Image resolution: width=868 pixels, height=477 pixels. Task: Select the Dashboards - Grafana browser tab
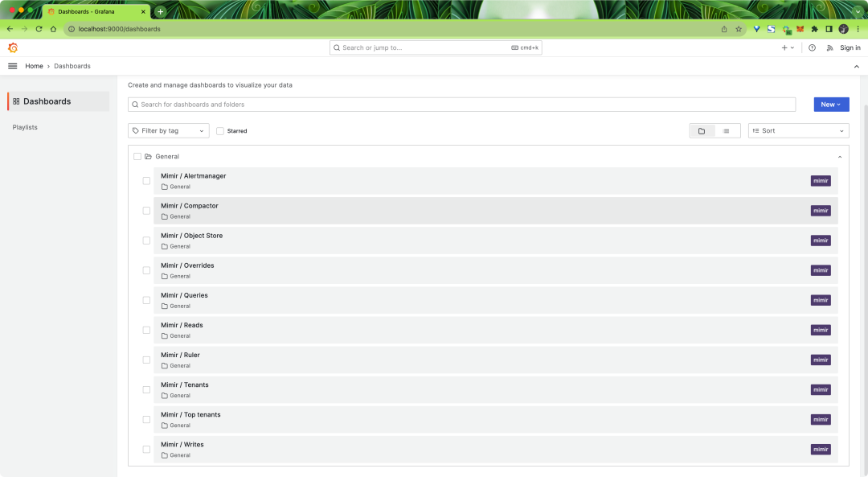pyautogui.click(x=96, y=11)
